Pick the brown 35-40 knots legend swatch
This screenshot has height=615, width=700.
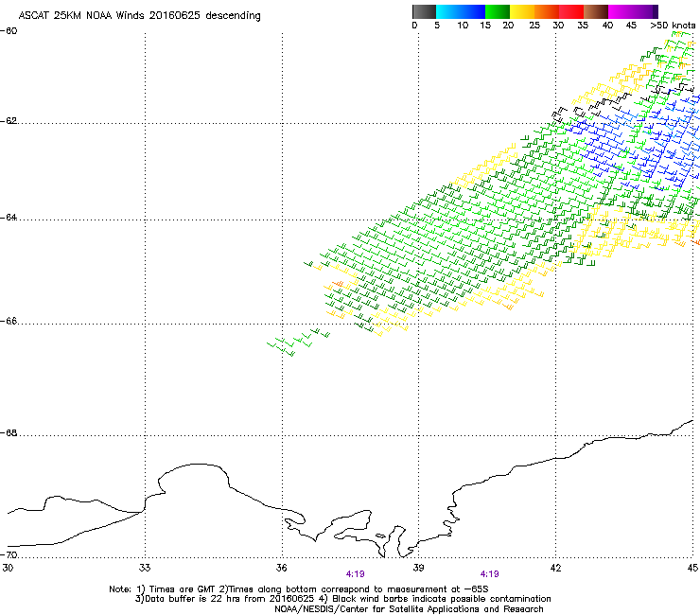click(x=596, y=11)
